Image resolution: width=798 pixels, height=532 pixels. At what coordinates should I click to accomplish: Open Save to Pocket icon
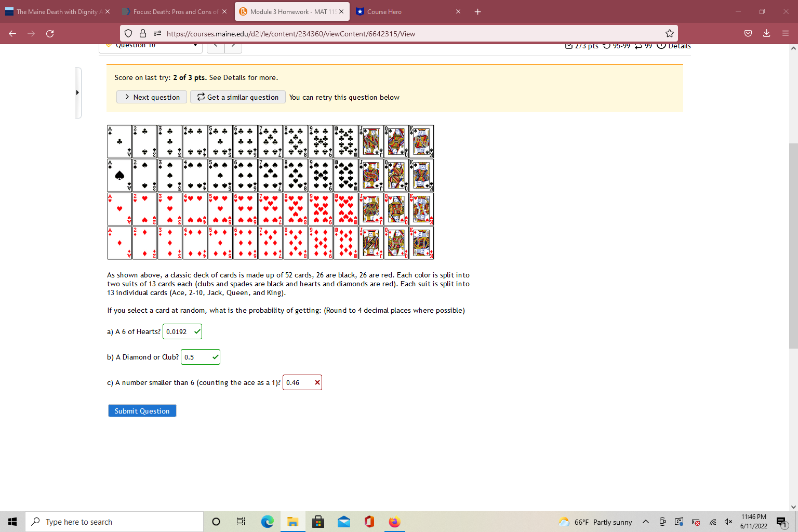point(748,34)
